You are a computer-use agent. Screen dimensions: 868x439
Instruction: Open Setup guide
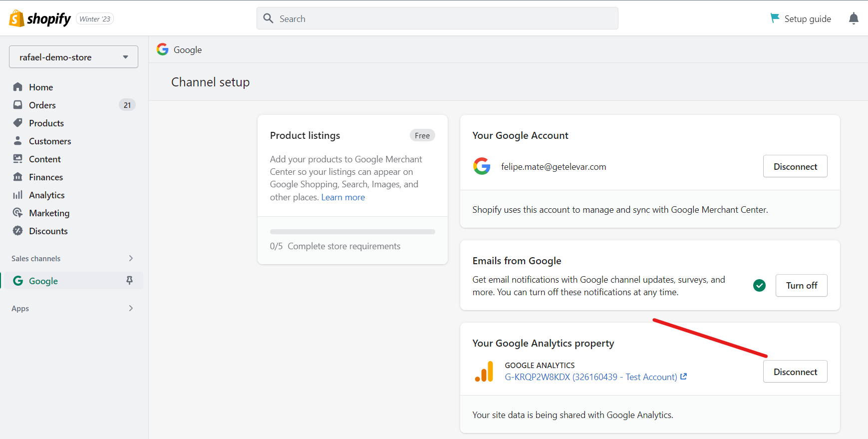(x=801, y=18)
